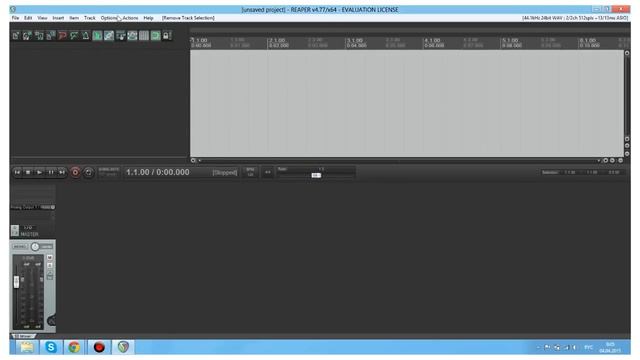Open the Insert menu
The image size is (640, 360).
(58, 18)
